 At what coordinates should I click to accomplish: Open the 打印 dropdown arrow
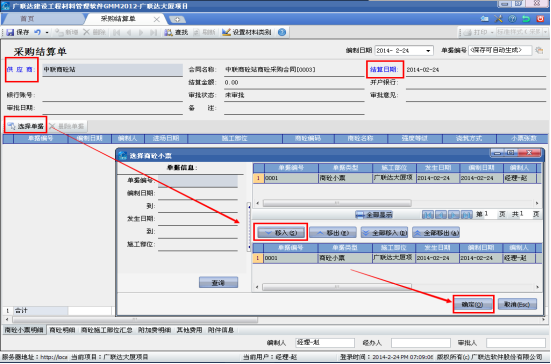(492, 32)
